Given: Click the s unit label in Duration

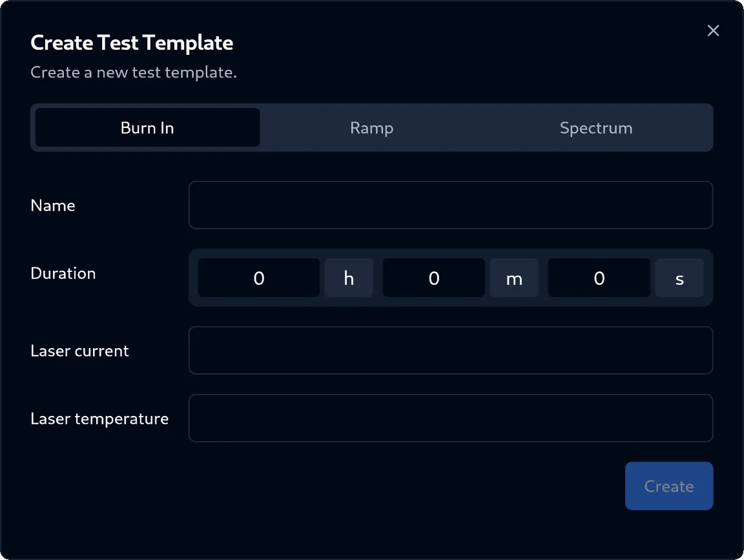Looking at the screenshot, I should coord(679,278).
